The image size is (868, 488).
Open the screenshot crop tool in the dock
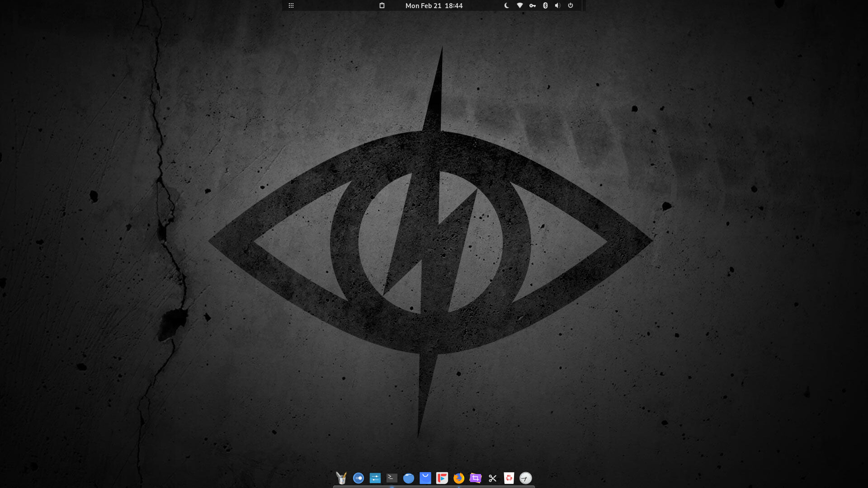point(475,478)
